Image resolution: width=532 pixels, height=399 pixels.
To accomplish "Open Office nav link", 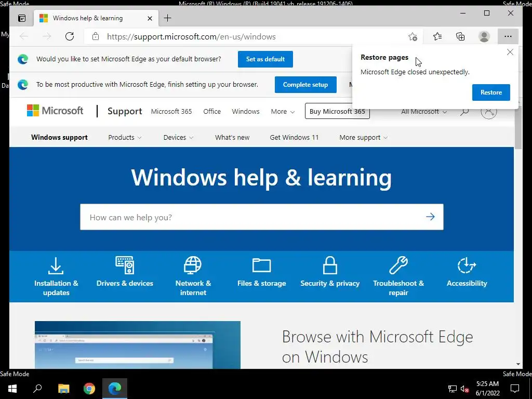I will [212, 111].
